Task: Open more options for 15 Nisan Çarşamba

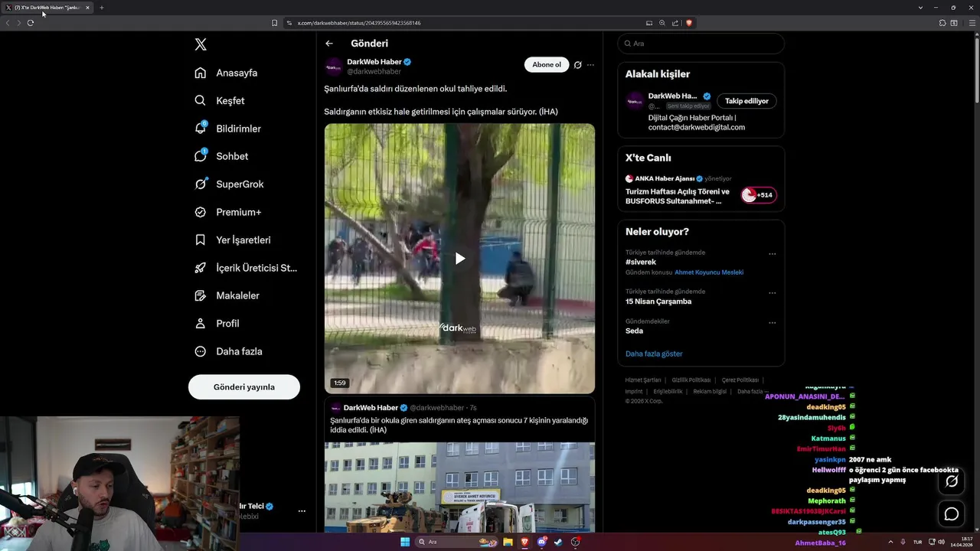Action: click(773, 293)
